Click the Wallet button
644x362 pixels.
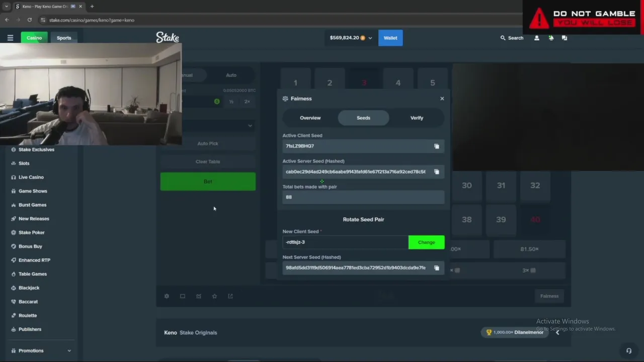[x=390, y=38]
